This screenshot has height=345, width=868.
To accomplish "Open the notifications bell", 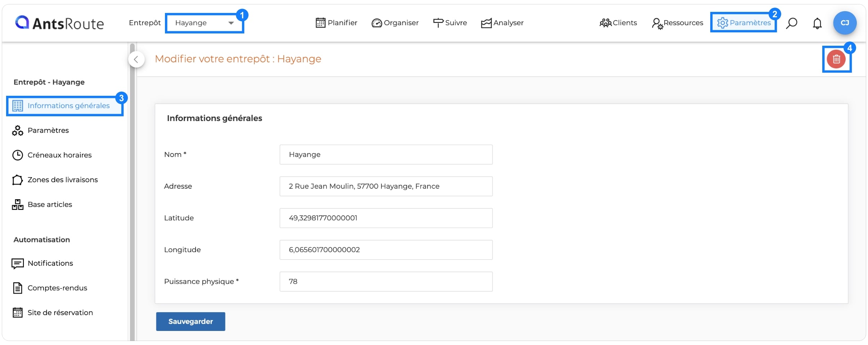I will (x=817, y=23).
